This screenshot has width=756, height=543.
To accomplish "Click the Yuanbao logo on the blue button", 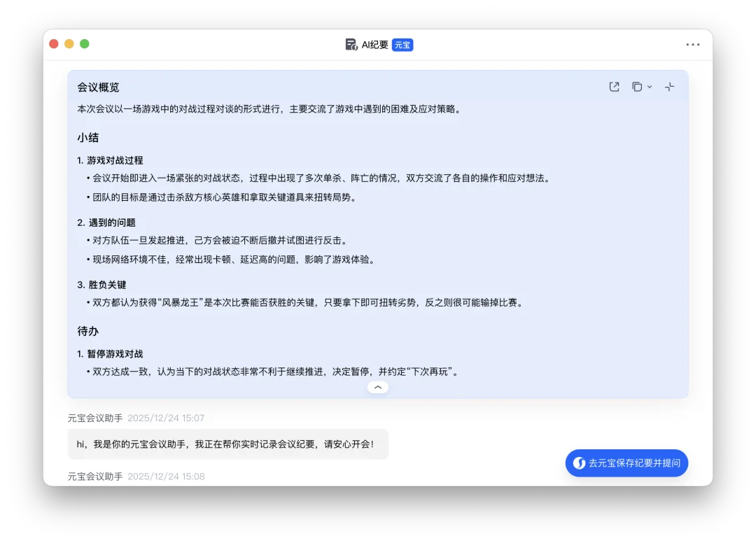I will pos(578,463).
